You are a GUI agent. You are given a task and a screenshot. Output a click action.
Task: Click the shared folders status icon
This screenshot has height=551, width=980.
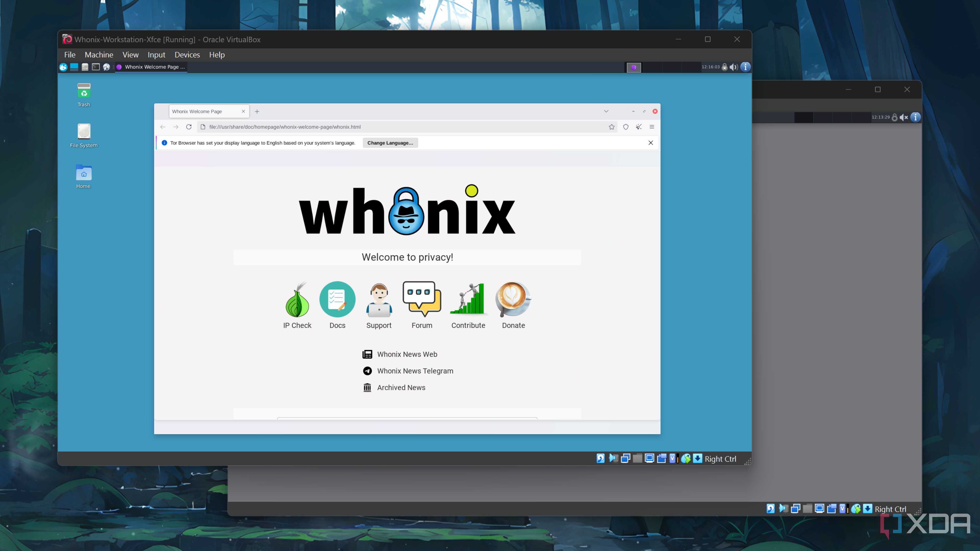pyautogui.click(x=638, y=459)
